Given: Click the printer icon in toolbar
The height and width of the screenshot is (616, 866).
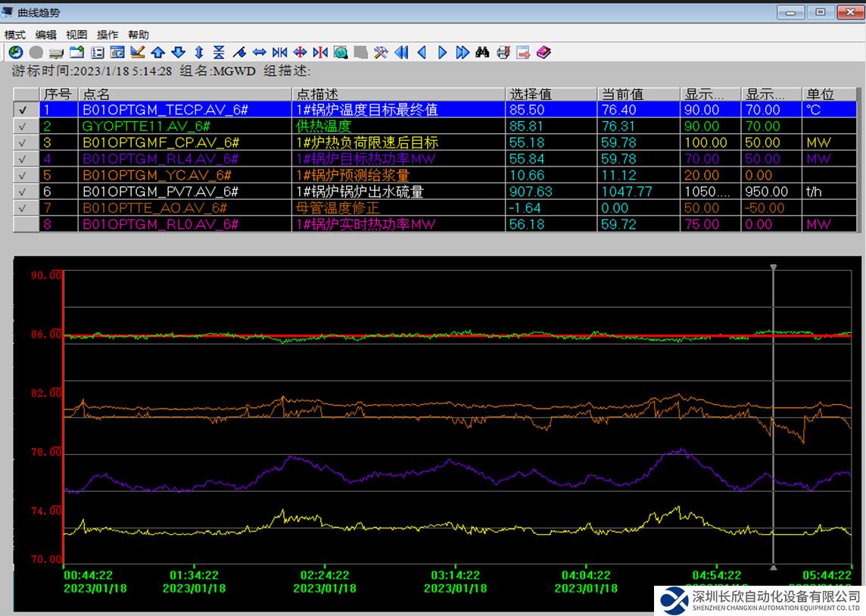Looking at the screenshot, I should click(503, 52).
